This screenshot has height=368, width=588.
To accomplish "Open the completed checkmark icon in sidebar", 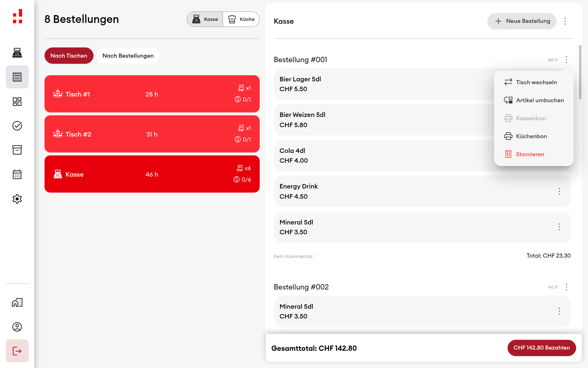I will point(17,126).
